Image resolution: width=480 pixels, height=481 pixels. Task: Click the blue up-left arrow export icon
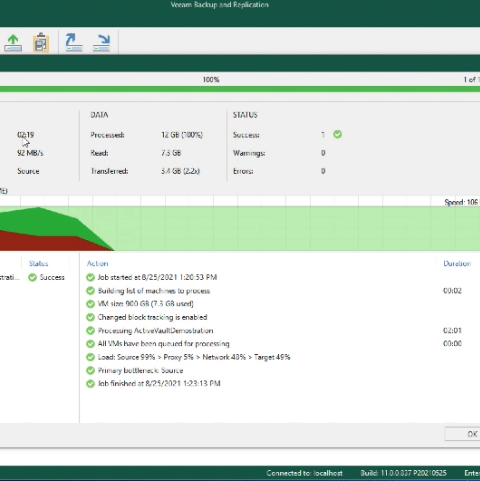73,42
